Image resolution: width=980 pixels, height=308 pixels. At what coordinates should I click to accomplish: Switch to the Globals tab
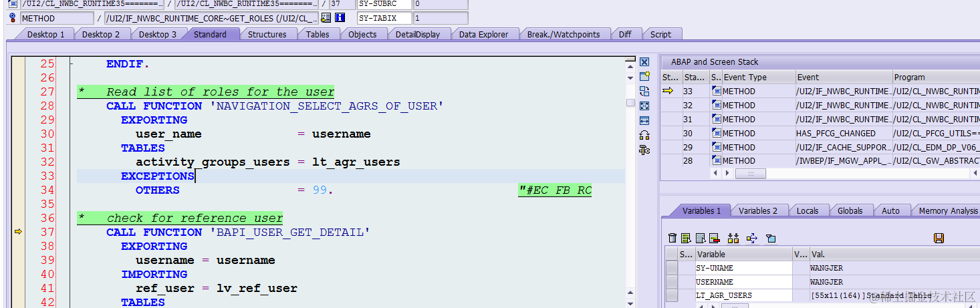tap(850, 210)
